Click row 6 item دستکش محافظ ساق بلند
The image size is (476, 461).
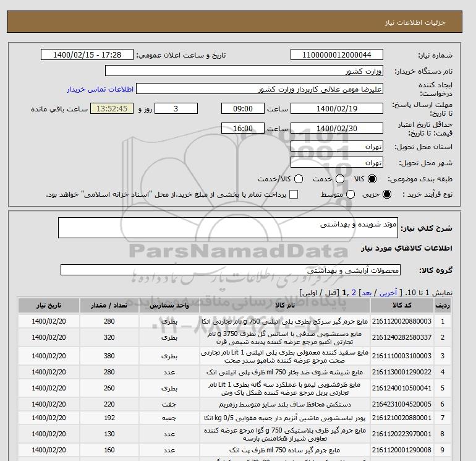tap(285, 405)
